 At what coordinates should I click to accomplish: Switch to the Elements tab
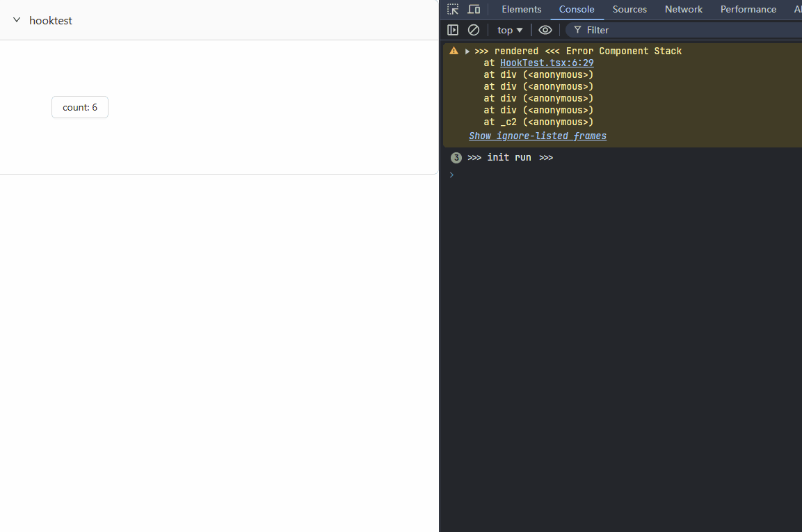coord(522,9)
